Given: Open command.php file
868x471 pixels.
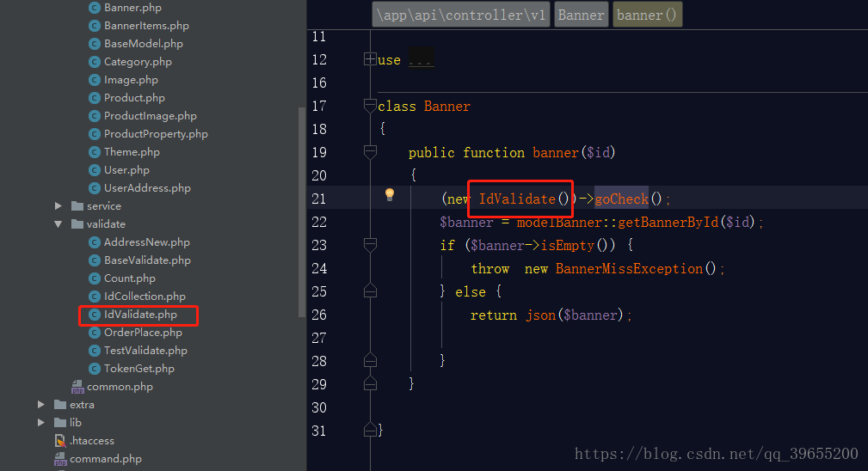Looking at the screenshot, I should (106, 459).
